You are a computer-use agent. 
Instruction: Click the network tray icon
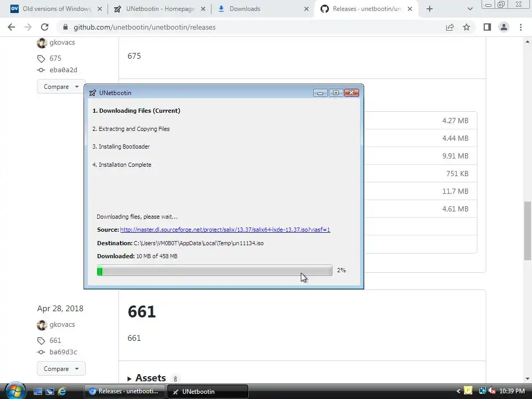[x=482, y=391]
